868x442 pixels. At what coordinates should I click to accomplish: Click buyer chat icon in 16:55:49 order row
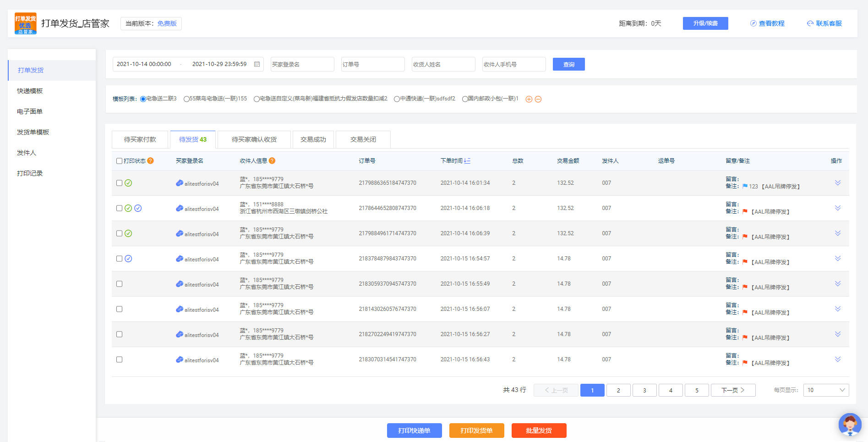pyautogui.click(x=180, y=284)
